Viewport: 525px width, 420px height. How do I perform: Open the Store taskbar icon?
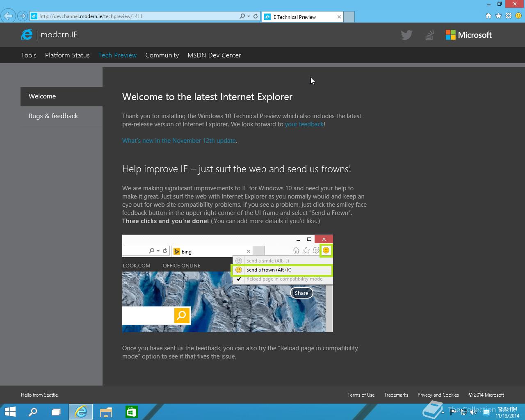pos(131,412)
